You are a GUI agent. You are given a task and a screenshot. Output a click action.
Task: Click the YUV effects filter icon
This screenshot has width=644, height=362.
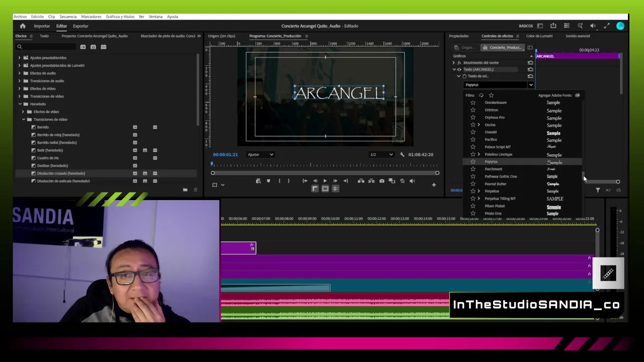tap(104, 47)
